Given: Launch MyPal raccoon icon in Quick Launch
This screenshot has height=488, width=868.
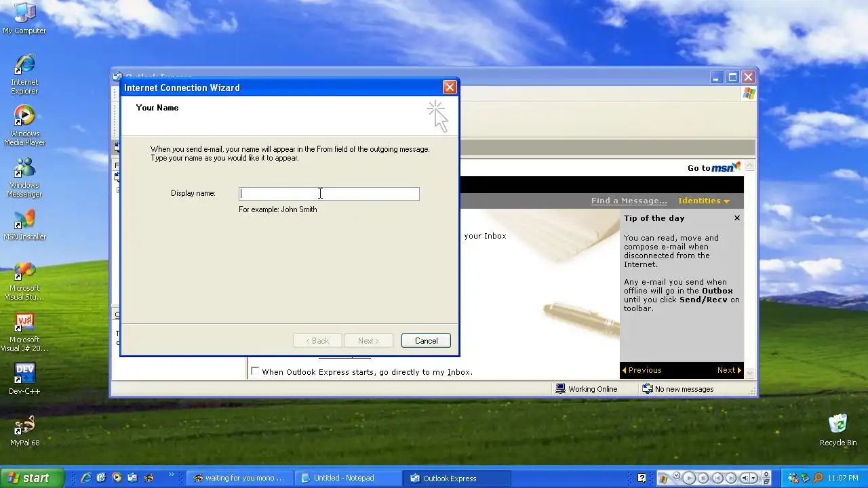Looking at the screenshot, I should coord(149,478).
